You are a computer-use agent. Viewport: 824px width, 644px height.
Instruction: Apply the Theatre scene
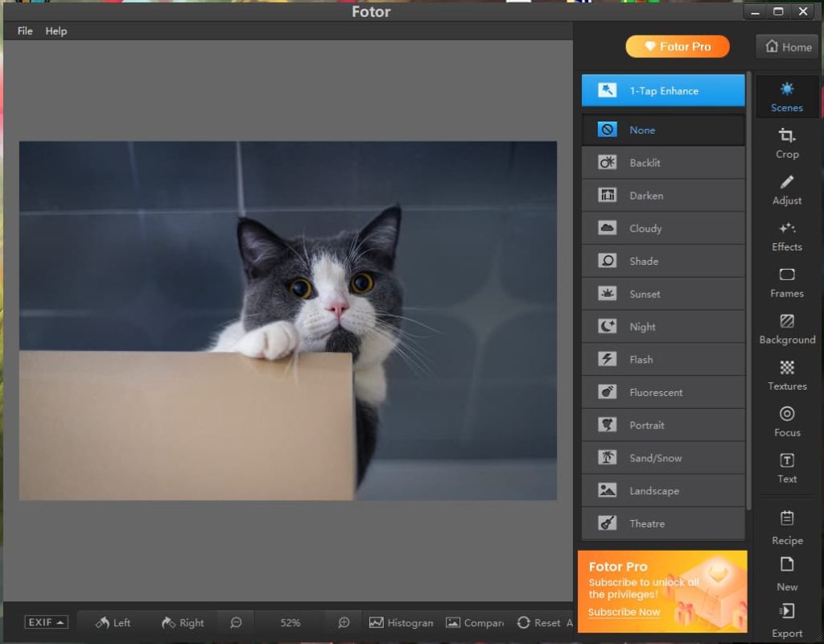pos(663,523)
